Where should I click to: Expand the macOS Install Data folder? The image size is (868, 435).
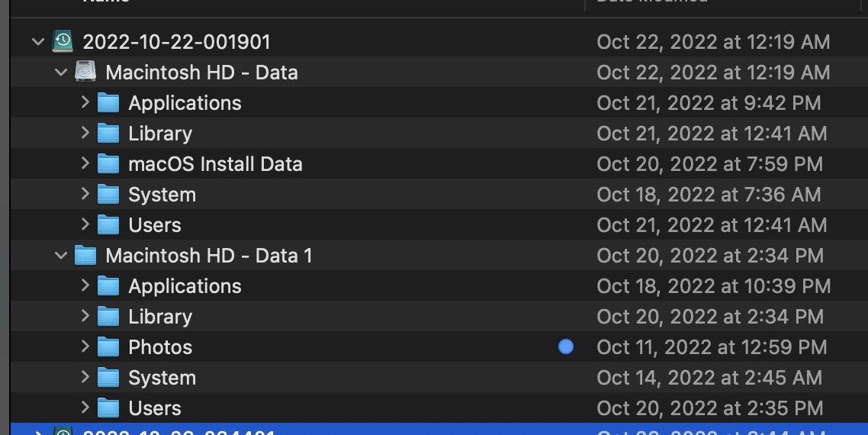pos(85,163)
